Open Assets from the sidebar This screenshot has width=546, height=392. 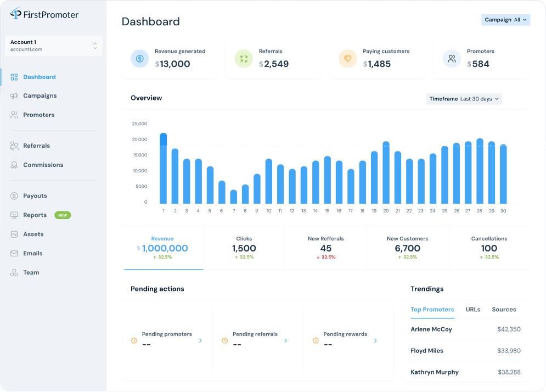pyautogui.click(x=33, y=234)
